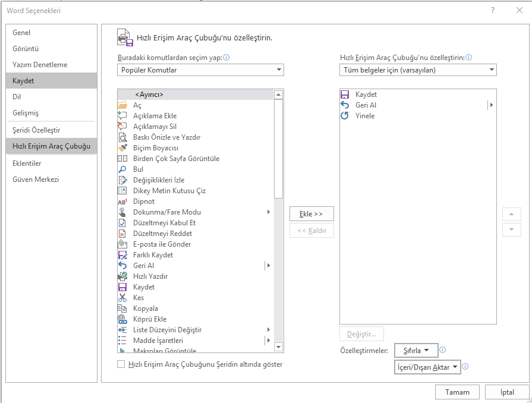
Task: Expand the İçeri/Dışarı Aktar dropdown button
Action: pyautogui.click(x=428, y=367)
